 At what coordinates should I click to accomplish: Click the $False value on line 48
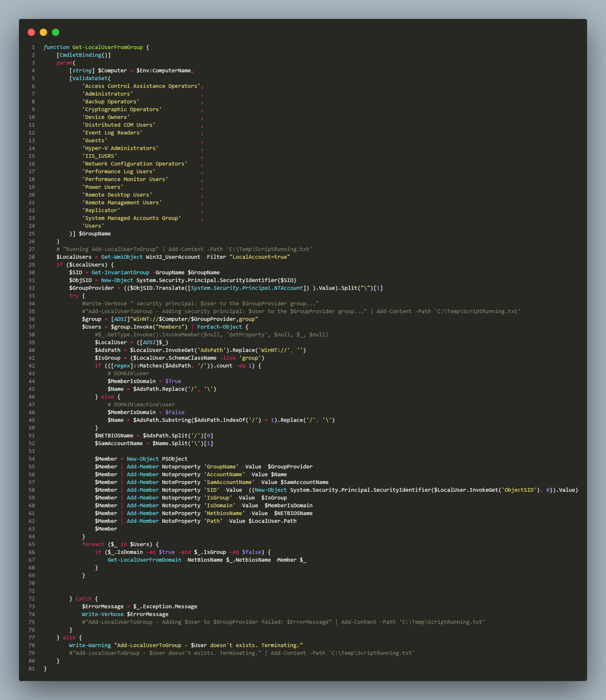tap(174, 412)
